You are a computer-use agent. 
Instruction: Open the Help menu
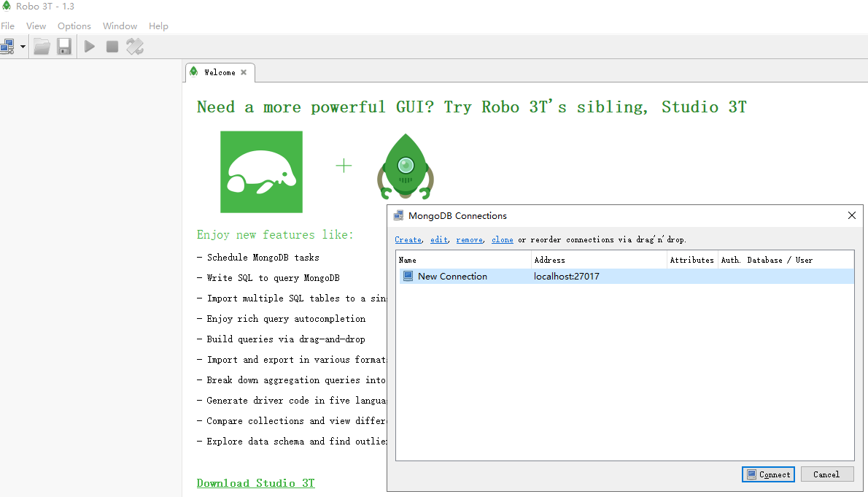[x=158, y=26]
